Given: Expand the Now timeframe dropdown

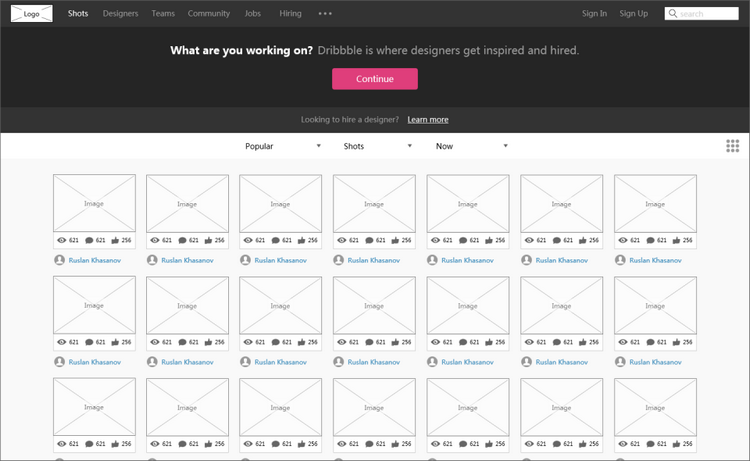Looking at the screenshot, I should tap(471, 146).
